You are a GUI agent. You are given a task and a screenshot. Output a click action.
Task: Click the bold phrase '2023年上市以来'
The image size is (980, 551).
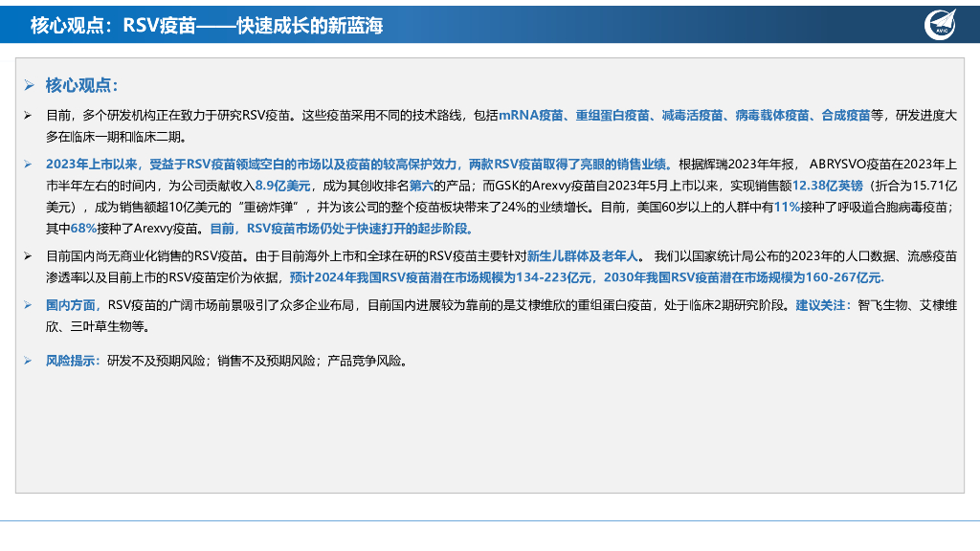91,165
